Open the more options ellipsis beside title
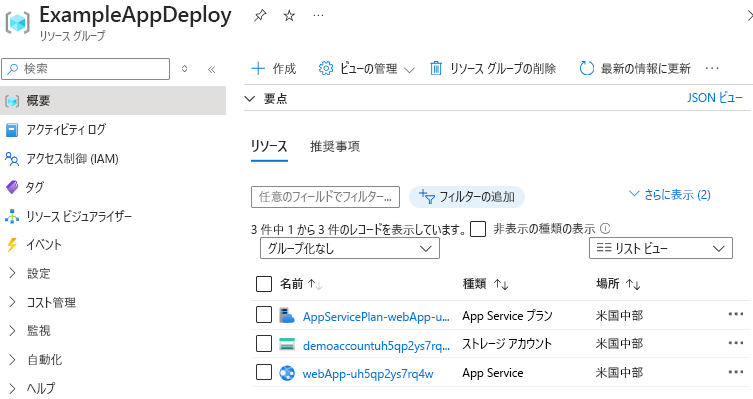This screenshot has height=399, width=753. [318, 16]
